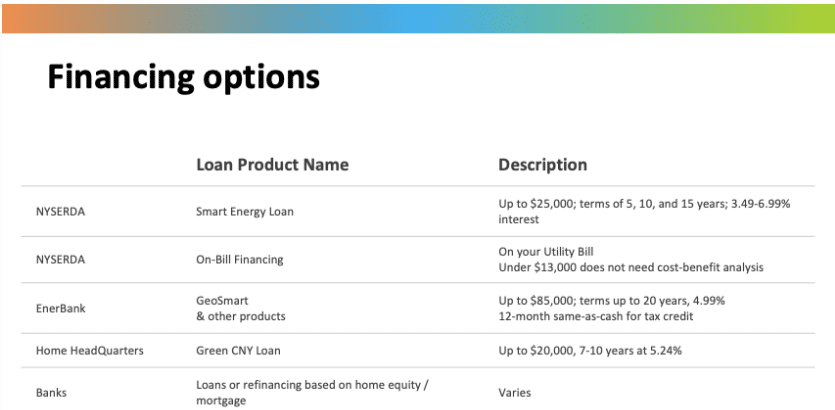Click the Up to $85,000 description line
The height and width of the screenshot is (410, 835).
point(611,301)
